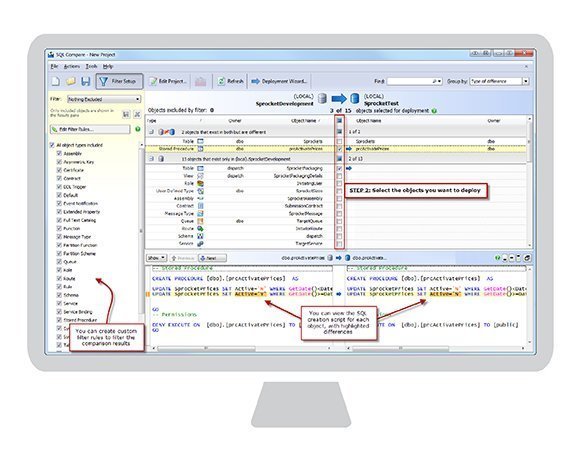
Task: Click the Role icon in InitiatingUser row
Action: click(x=200, y=183)
